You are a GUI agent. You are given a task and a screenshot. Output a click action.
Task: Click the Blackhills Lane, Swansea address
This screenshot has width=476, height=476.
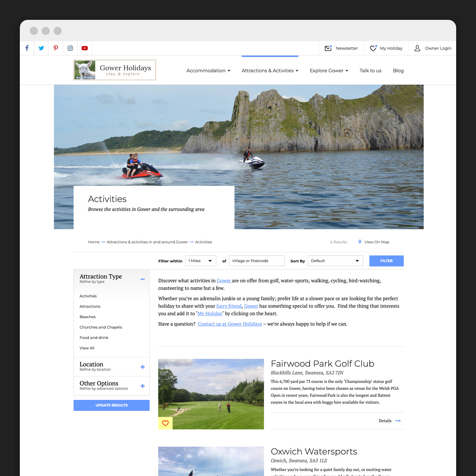(x=307, y=373)
